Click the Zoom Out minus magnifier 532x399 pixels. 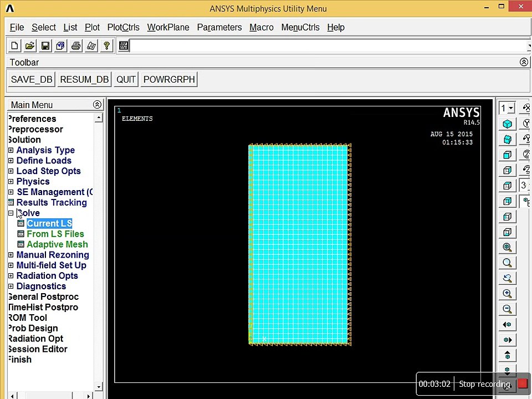tap(507, 309)
